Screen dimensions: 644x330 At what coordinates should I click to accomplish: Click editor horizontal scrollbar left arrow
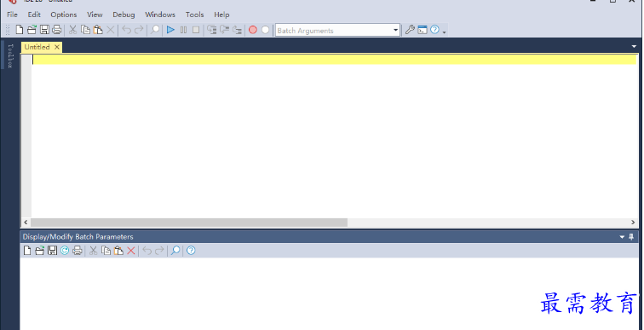(x=26, y=223)
